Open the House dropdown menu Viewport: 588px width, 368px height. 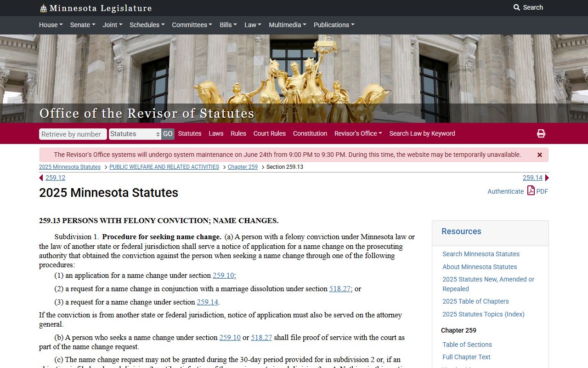coord(51,25)
